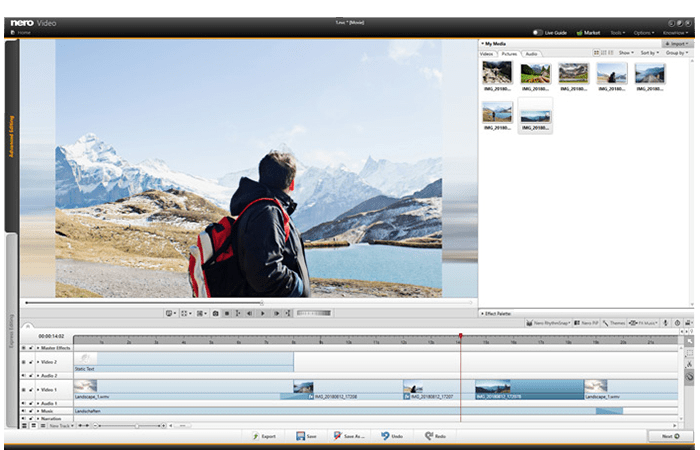Step back one frame in preview
Image resolution: width=700 pixels, height=450 pixels.
click(250, 313)
